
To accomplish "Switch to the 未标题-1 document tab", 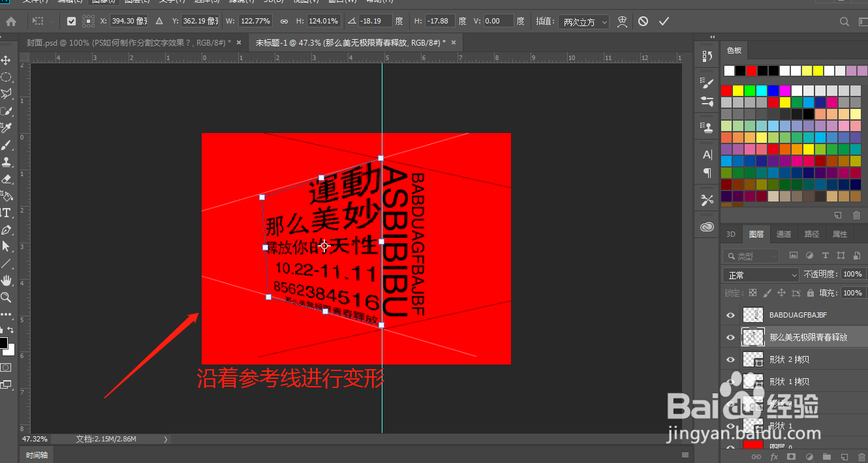I will pyautogui.click(x=350, y=42).
